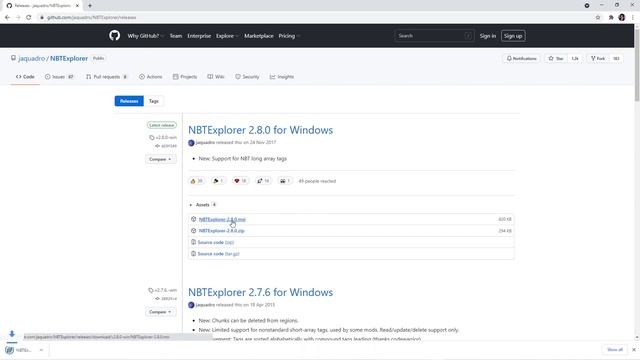Open the Chrome profile avatar

pyautogui.click(x=622, y=18)
